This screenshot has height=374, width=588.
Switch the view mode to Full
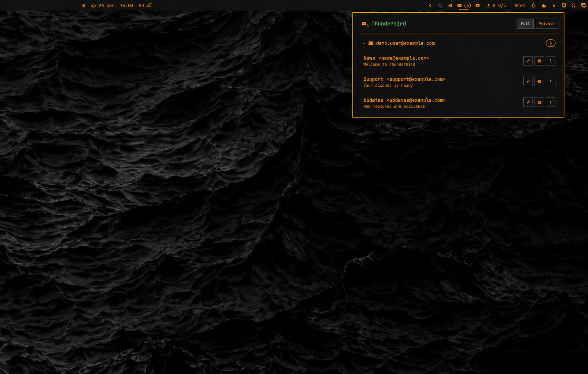coord(525,24)
